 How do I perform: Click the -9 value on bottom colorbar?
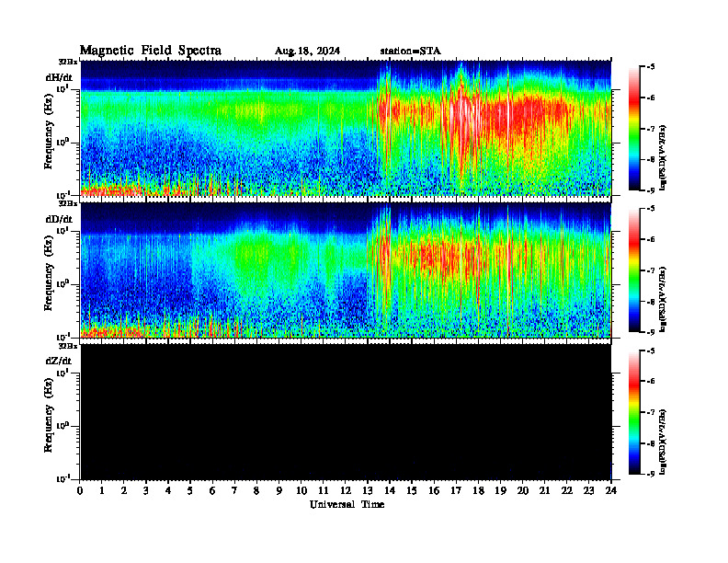coord(651,474)
